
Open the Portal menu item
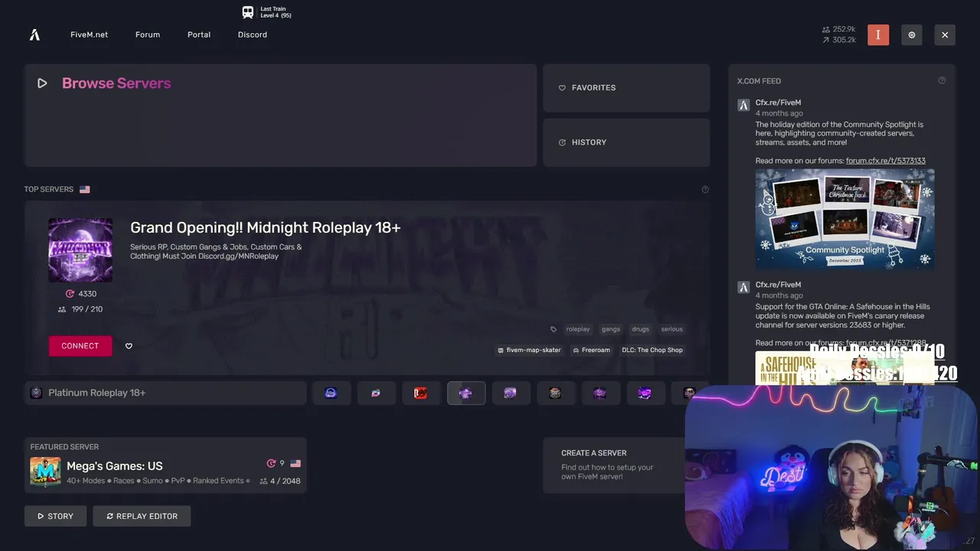pos(199,34)
